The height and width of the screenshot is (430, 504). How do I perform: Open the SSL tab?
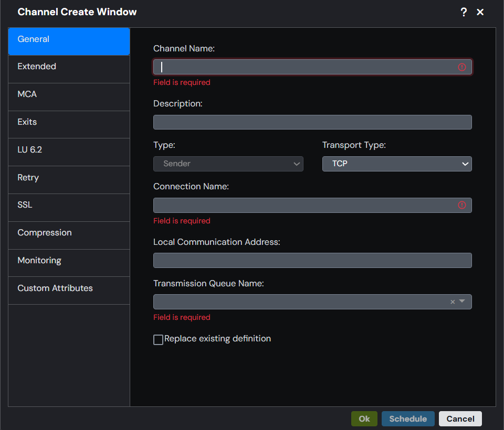pos(69,208)
